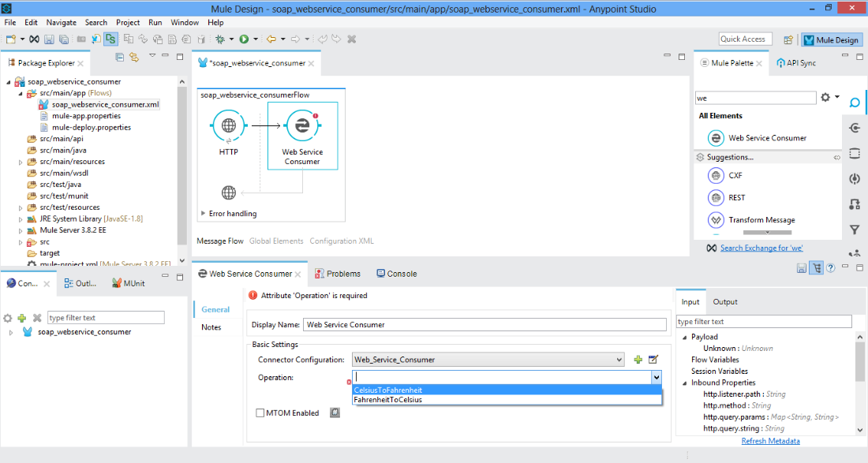Collapse soap_webservice_consumer project node
Image resolution: width=868 pixels, height=463 pixels.
pos(9,82)
